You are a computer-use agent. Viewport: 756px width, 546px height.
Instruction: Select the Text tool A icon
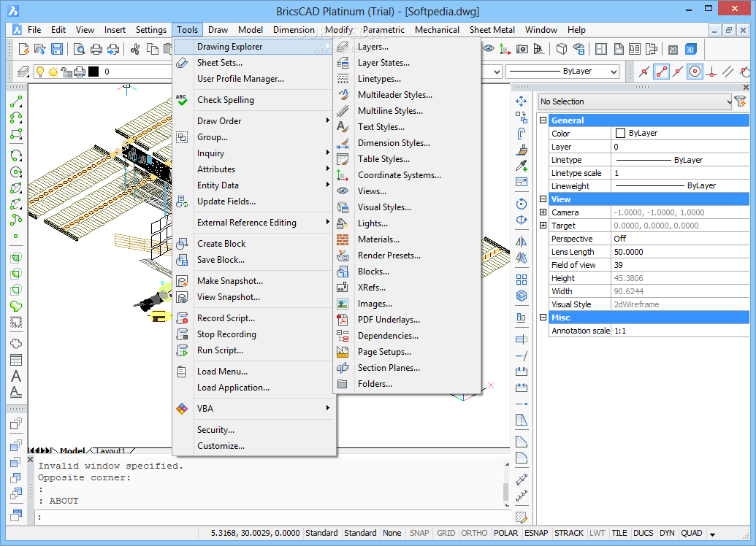click(x=16, y=377)
